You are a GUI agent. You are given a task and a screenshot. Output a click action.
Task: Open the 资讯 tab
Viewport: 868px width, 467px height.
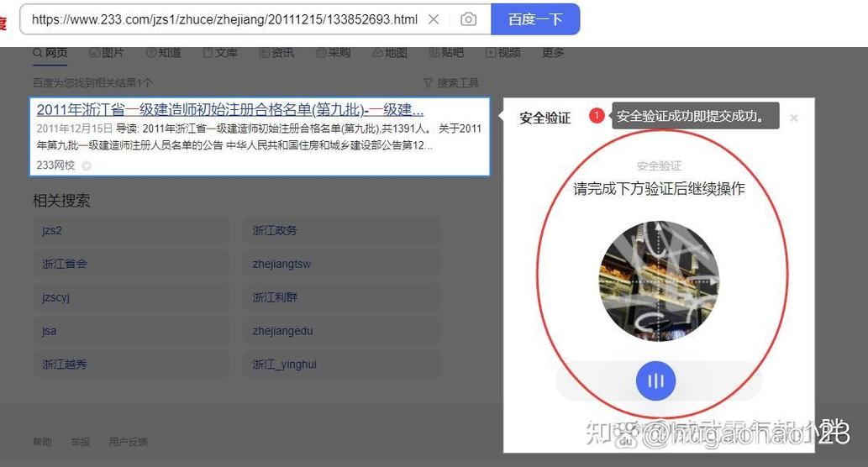[276, 53]
